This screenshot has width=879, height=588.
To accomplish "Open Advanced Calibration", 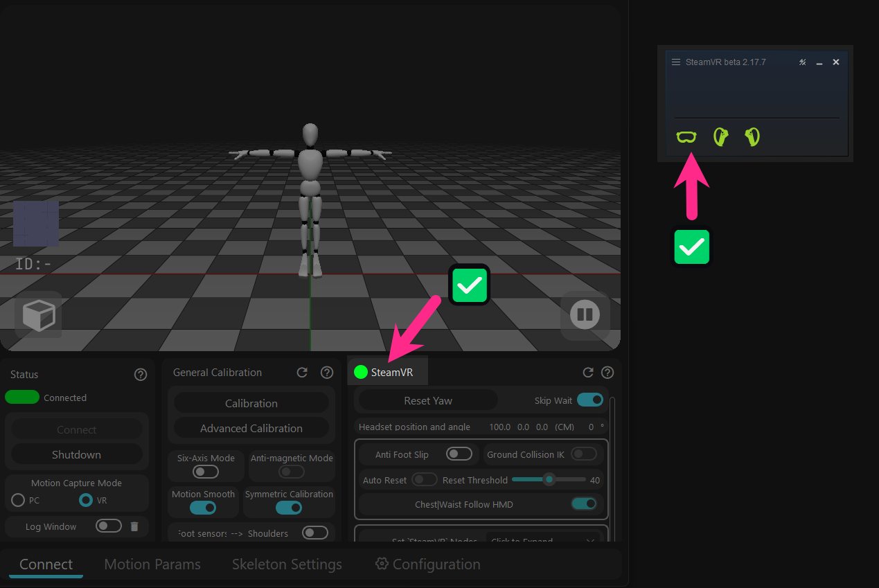I will pyautogui.click(x=251, y=428).
